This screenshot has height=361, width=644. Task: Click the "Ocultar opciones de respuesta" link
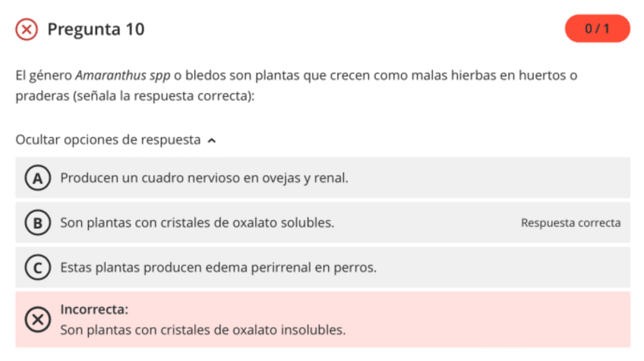(108, 140)
